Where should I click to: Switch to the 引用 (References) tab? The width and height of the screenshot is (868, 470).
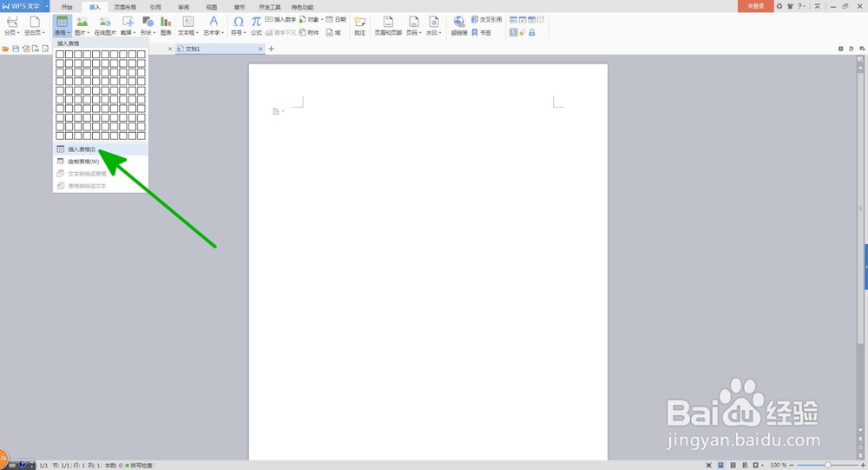(155, 7)
